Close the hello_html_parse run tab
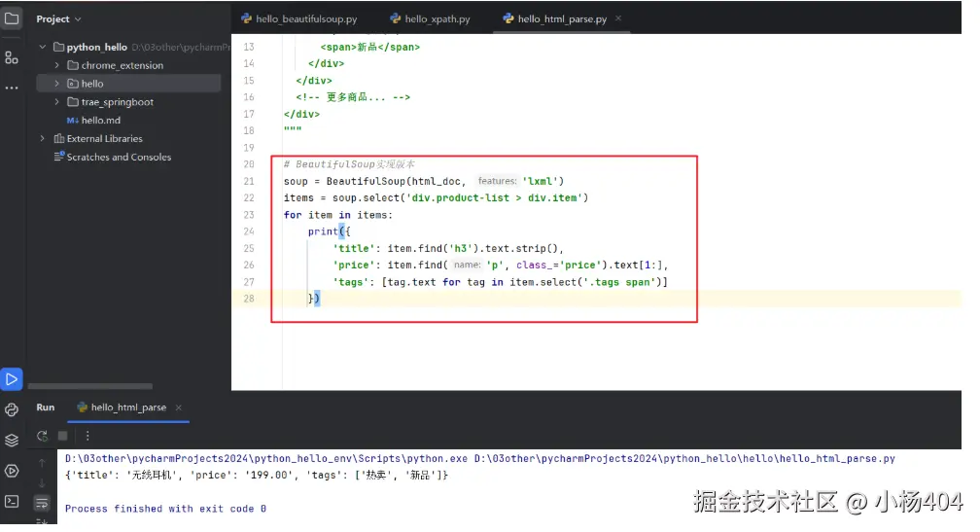 [x=179, y=408]
